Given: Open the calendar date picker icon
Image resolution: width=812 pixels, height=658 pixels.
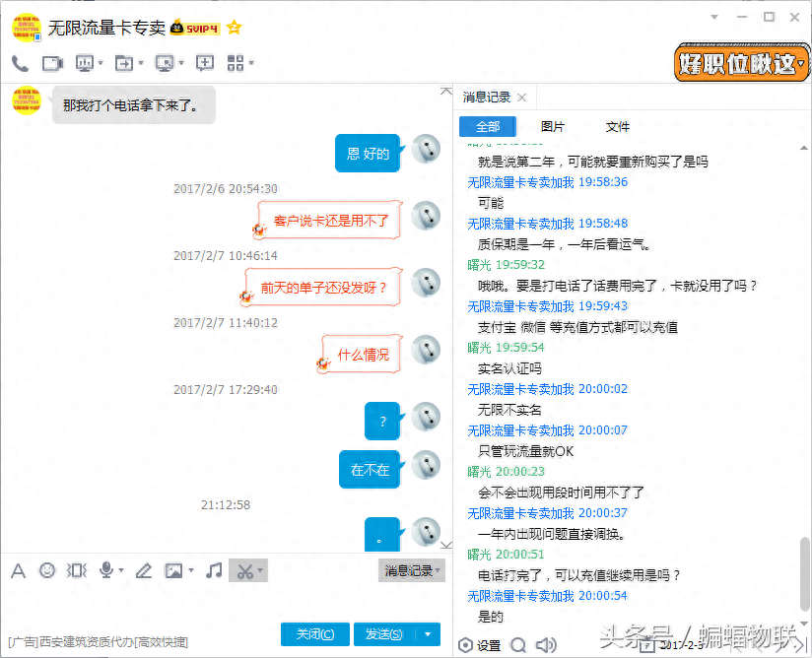Looking at the screenshot, I should [x=646, y=645].
